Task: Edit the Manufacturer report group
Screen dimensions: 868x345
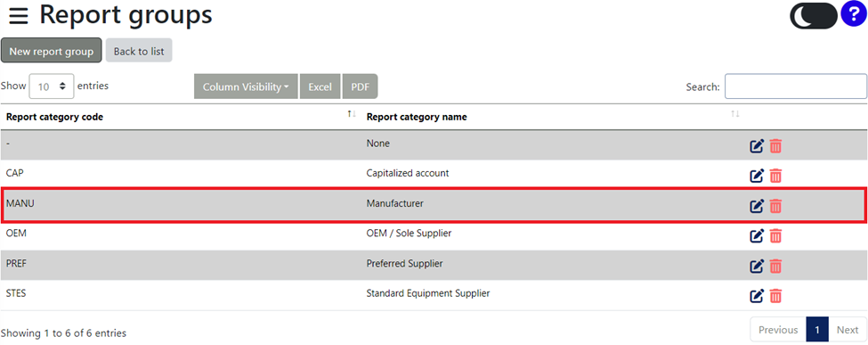Action: (757, 206)
